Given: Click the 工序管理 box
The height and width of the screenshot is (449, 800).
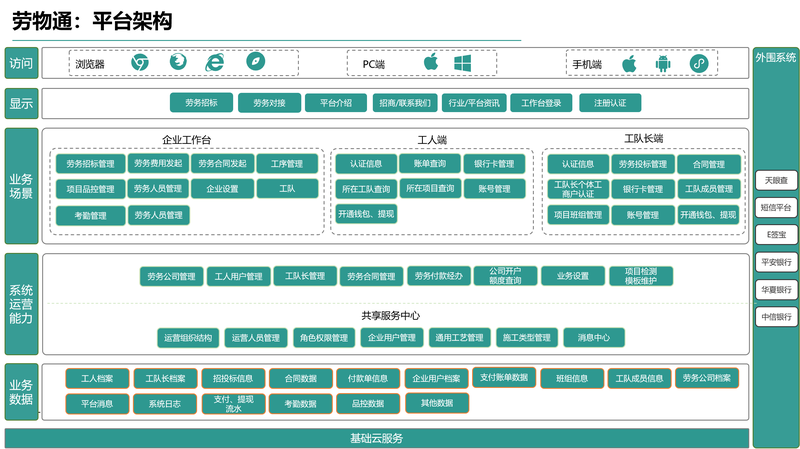Looking at the screenshot, I should click(x=287, y=164).
